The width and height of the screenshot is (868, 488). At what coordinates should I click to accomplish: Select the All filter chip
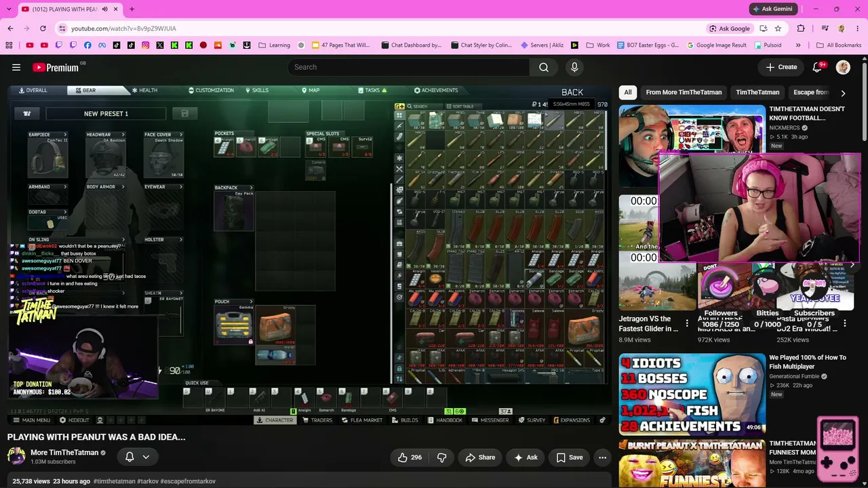628,92
